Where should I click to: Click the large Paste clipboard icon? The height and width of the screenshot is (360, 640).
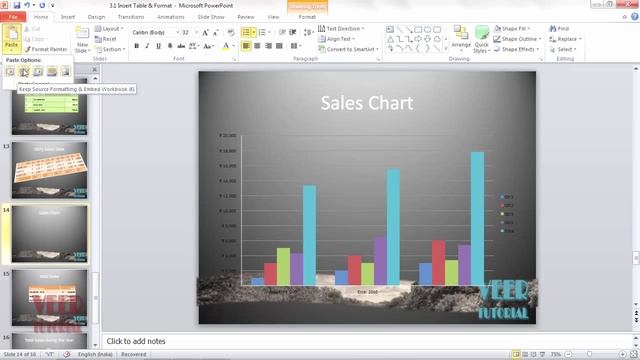point(11,34)
